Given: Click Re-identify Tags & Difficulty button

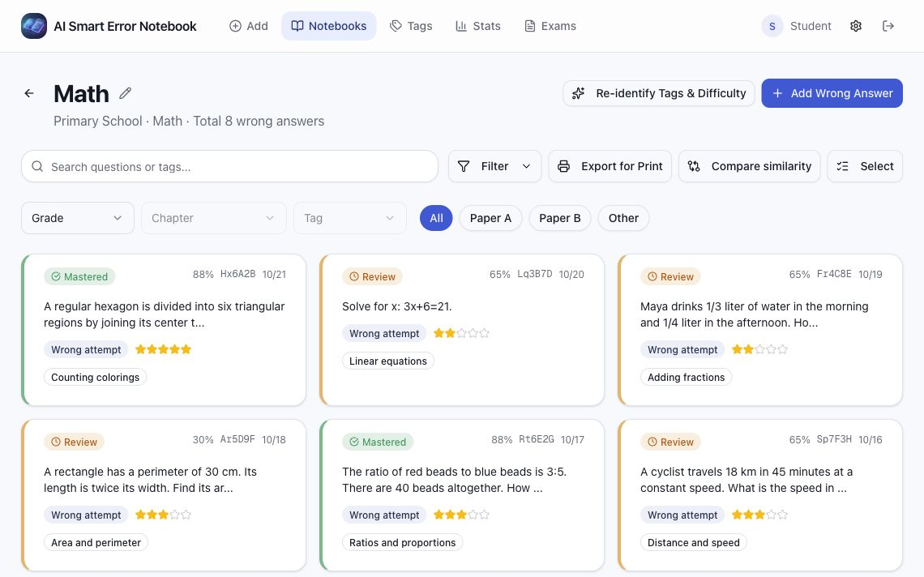Looking at the screenshot, I should click(659, 93).
